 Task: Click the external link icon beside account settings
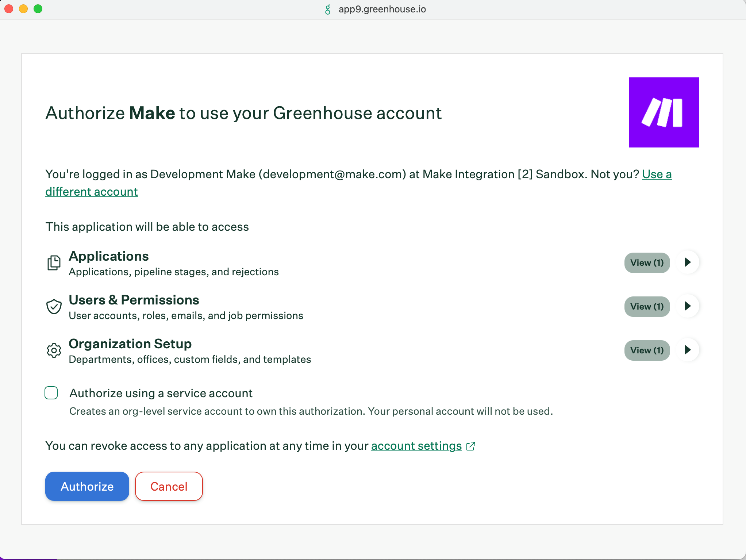point(471,446)
